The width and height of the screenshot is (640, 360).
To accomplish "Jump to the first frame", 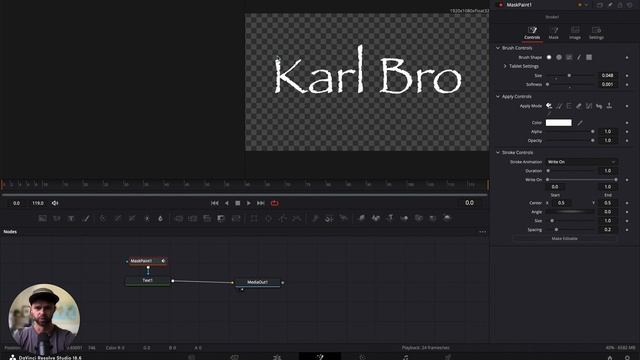I will [215, 203].
